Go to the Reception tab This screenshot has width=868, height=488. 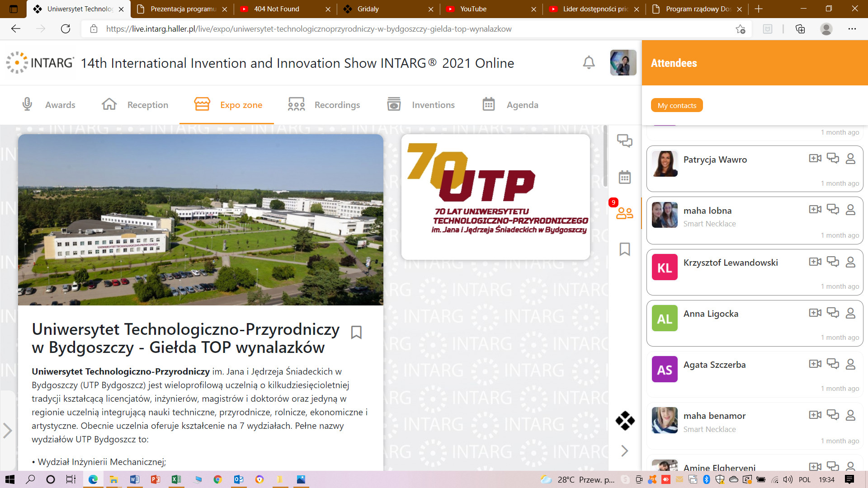click(135, 105)
